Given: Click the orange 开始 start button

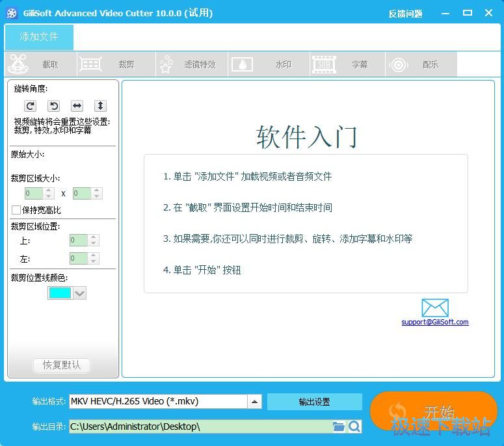Looking at the screenshot, I should (434, 411).
